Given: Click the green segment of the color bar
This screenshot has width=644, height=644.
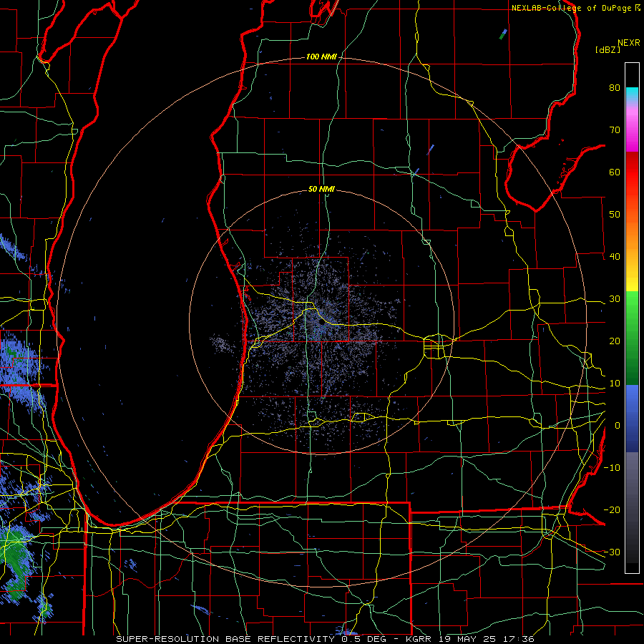Looking at the screenshot, I should tap(632, 337).
